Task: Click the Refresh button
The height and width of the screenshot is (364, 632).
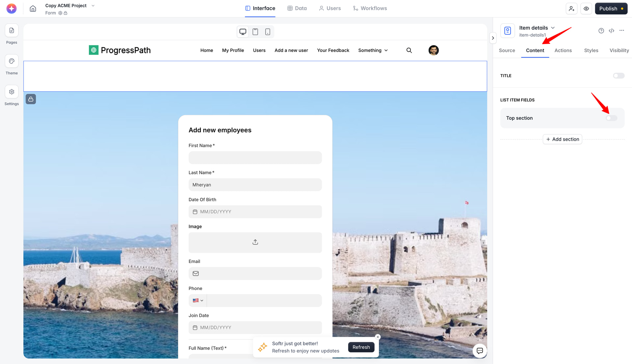Action: point(361,347)
